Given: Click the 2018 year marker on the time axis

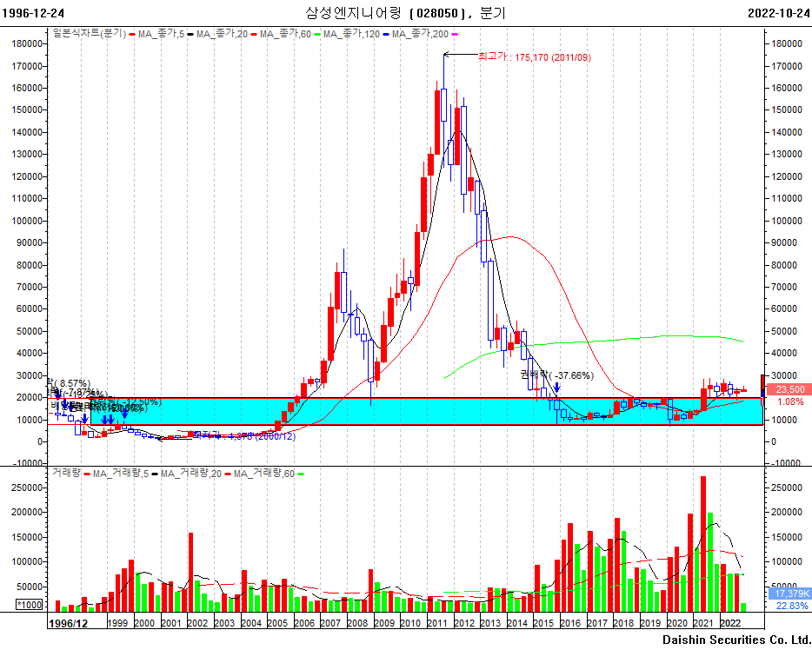Looking at the screenshot, I should pos(623,623).
